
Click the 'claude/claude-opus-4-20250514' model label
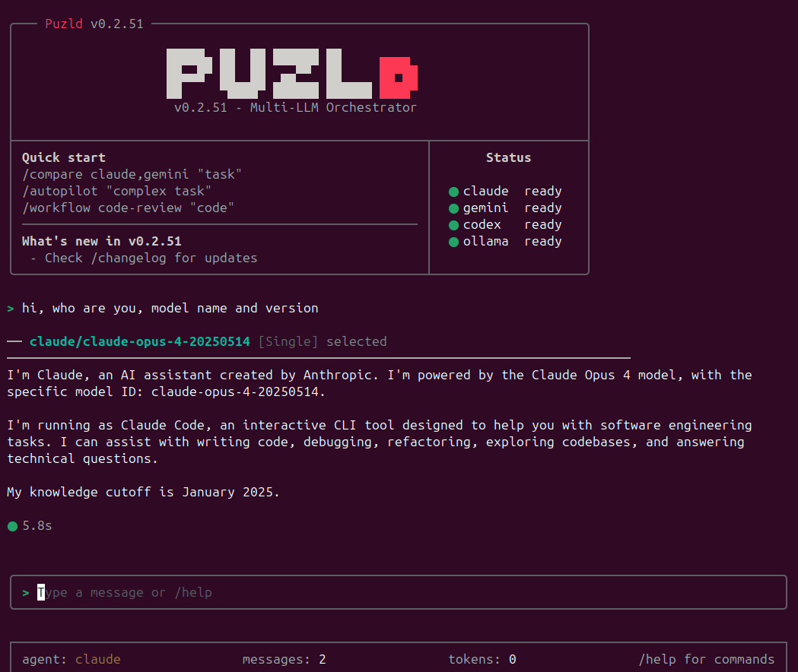139,341
